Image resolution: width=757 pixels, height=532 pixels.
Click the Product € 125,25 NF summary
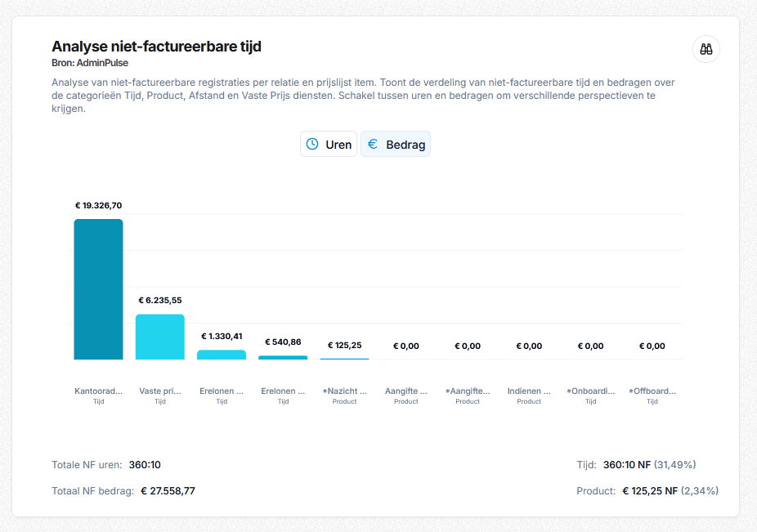647,491
